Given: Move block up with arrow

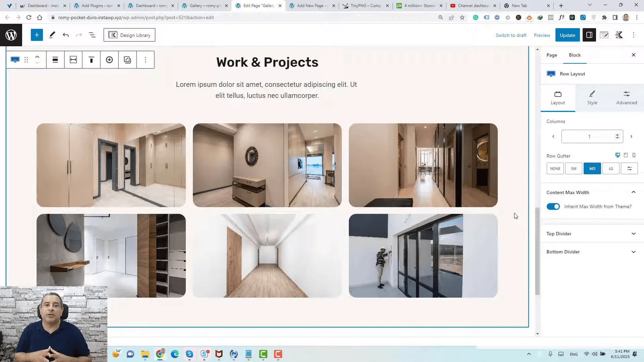Looking at the screenshot, I should (37, 57).
